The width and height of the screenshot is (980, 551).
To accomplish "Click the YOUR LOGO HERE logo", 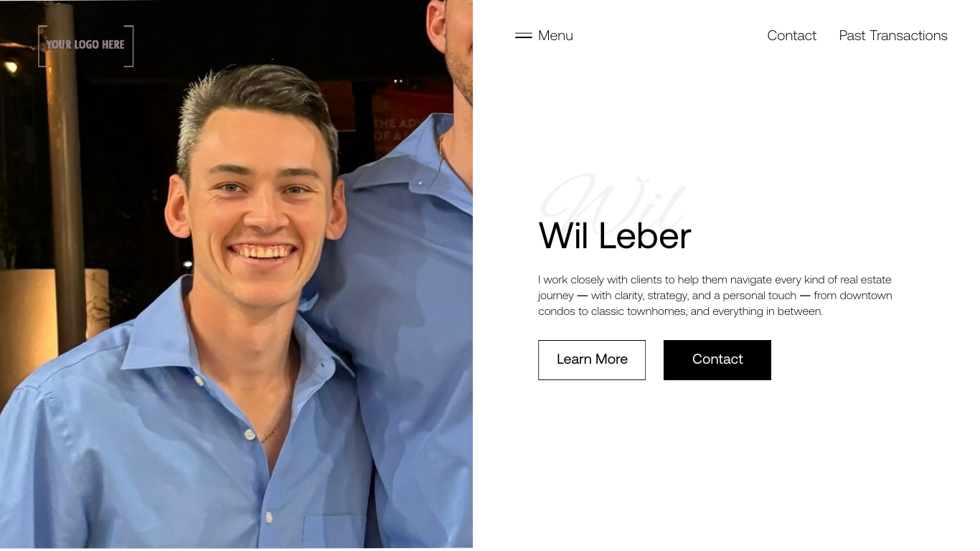I will 85,45.
